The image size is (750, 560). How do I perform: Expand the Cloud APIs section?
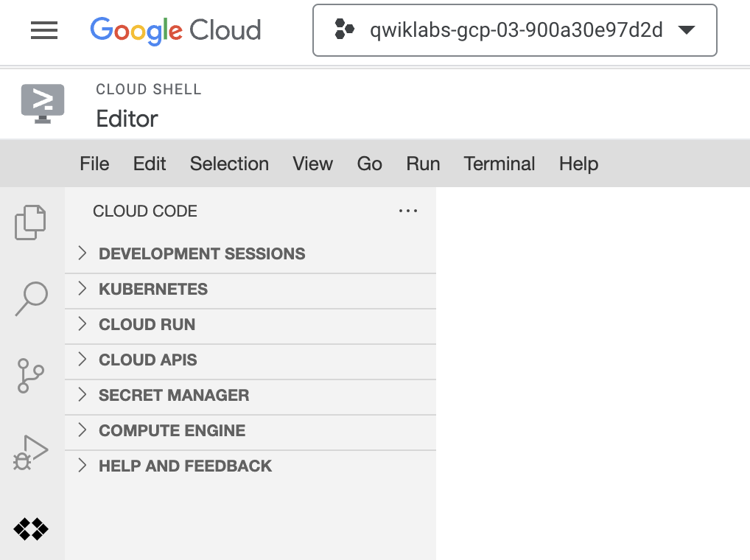147,360
